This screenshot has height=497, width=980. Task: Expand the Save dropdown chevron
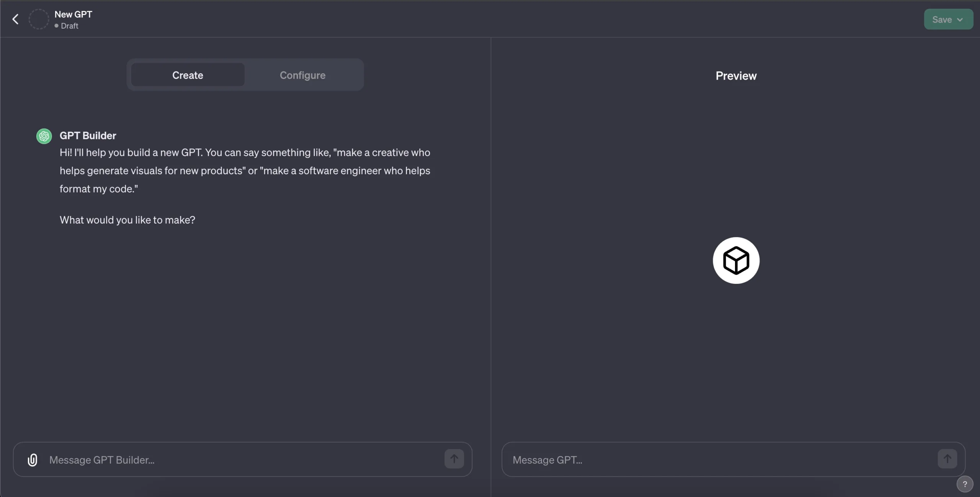point(960,20)
